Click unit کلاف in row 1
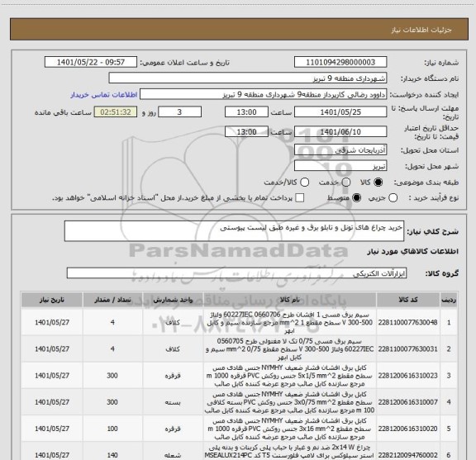This screenshot has height=460, width=476. tap(173, 322)
